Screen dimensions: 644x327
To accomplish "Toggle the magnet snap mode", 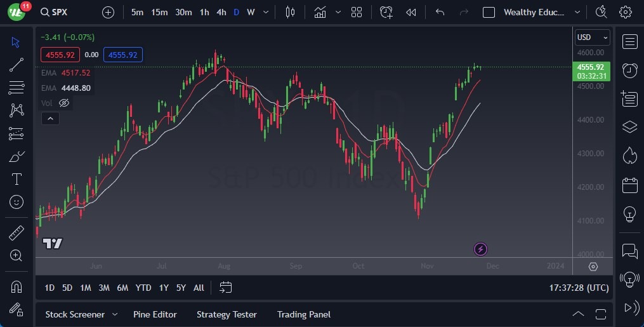I will pos(16,286).
